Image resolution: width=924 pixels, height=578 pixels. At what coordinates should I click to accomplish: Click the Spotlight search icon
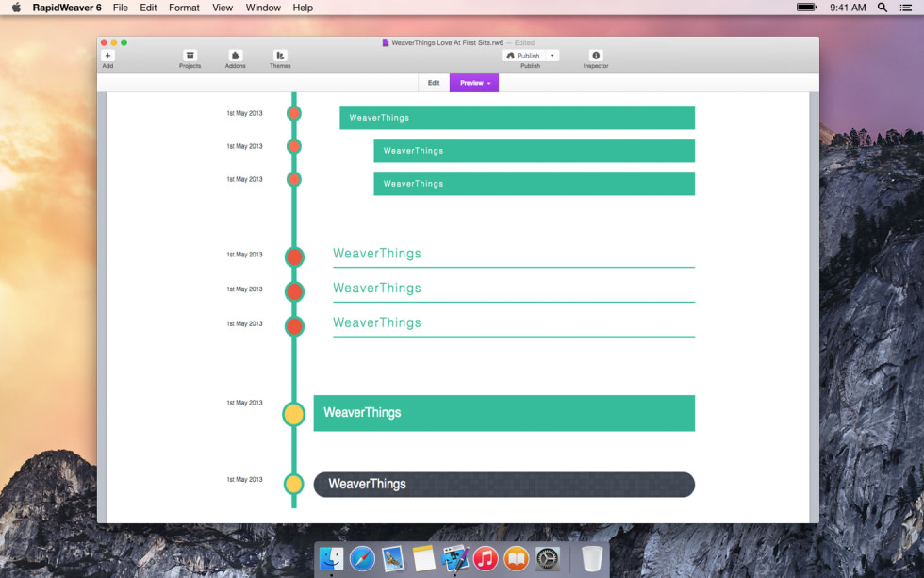pos(883,8)
